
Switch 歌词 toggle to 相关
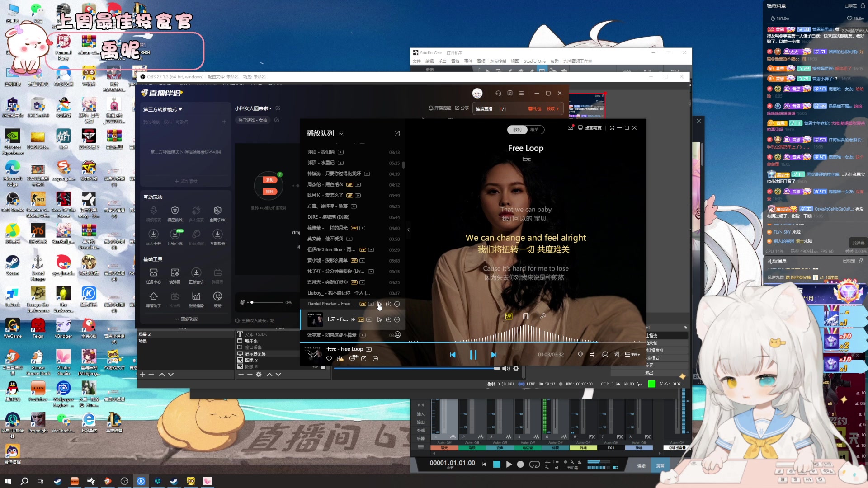pyautogui.click(x=534, y=130)
